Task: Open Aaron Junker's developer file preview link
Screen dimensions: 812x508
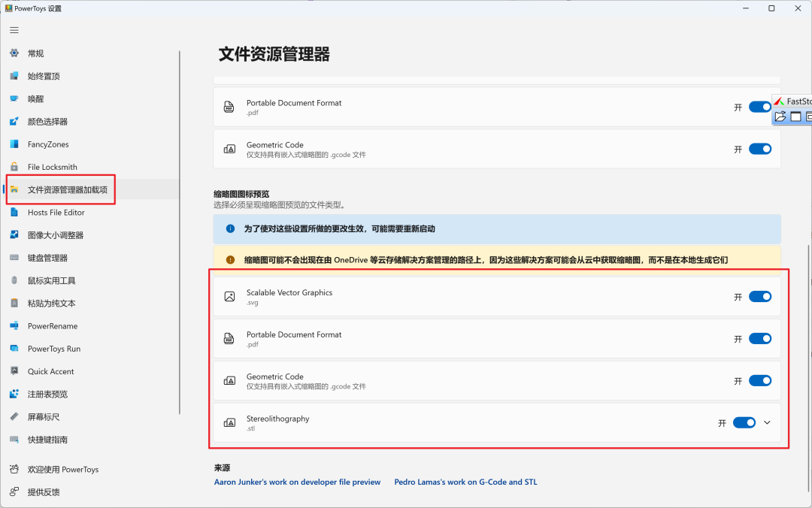Action: click(x=297, y=482)
